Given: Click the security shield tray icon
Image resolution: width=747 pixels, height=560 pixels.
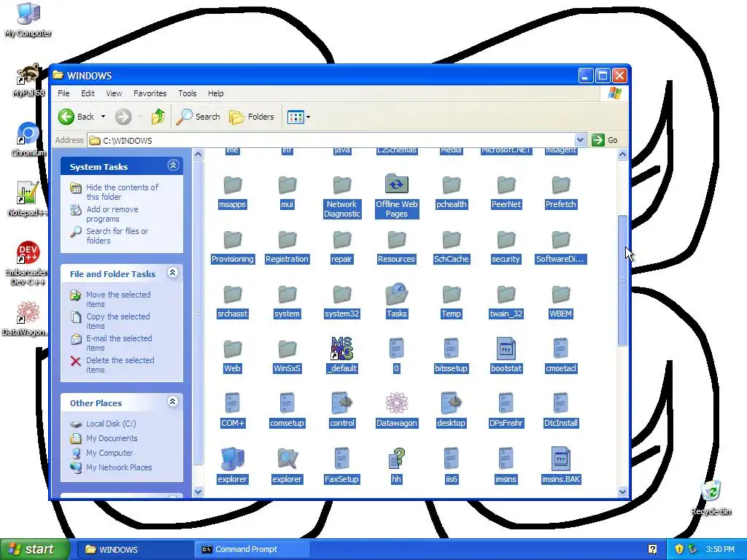Looking at the screenshot, I should [x=679, y=549].
